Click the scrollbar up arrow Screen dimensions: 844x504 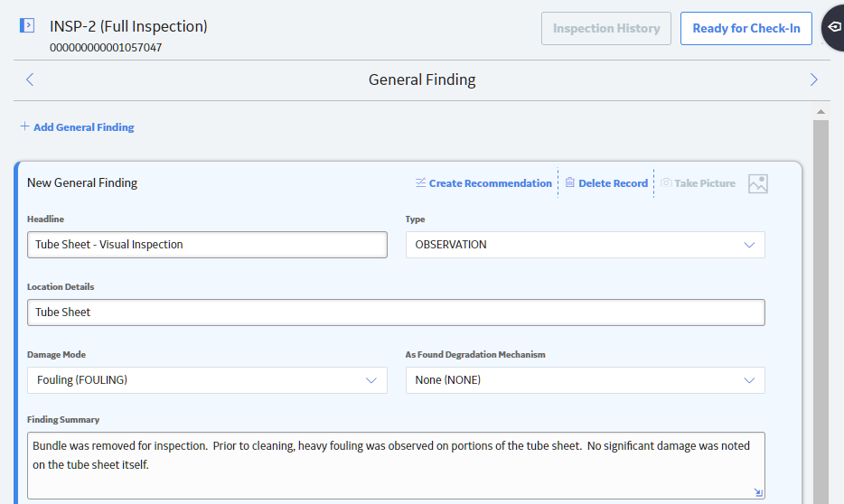tap(821, 112)
